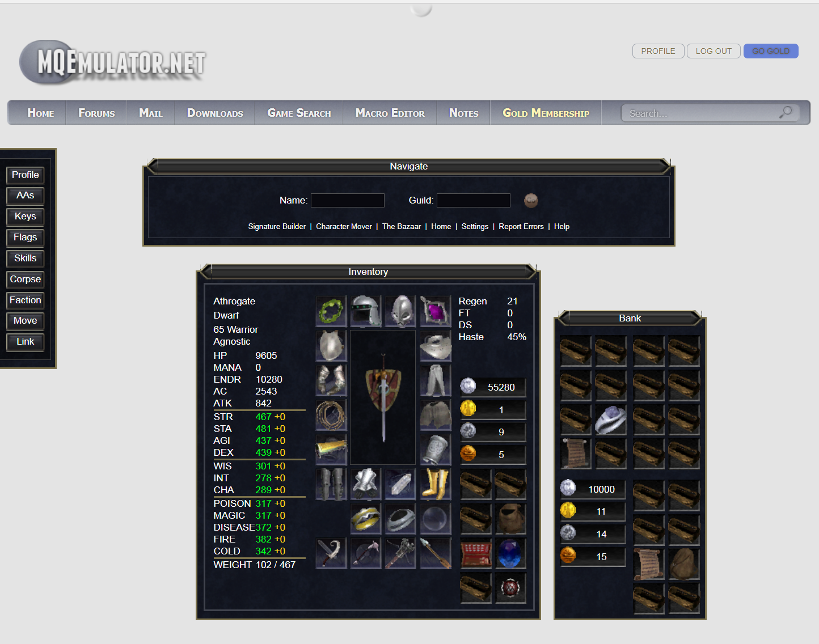Select the golden horn item slot
This screenshot has width=819, height=644.
click(x=331, y=450)
